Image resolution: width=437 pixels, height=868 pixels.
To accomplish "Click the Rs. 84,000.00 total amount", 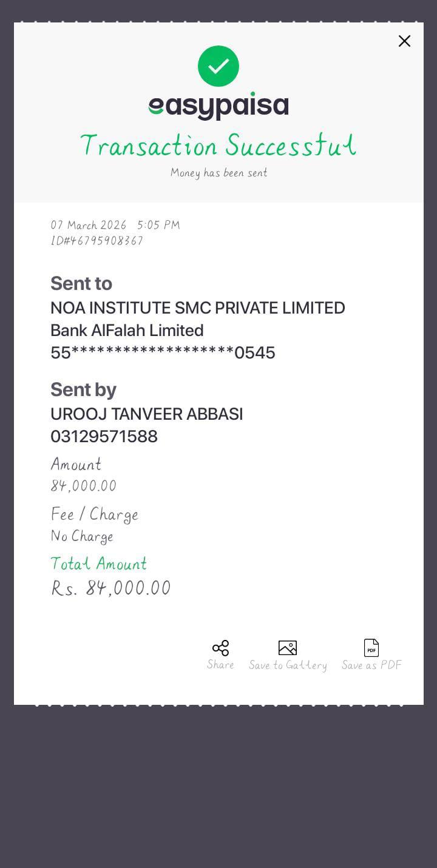I will 111,588.
